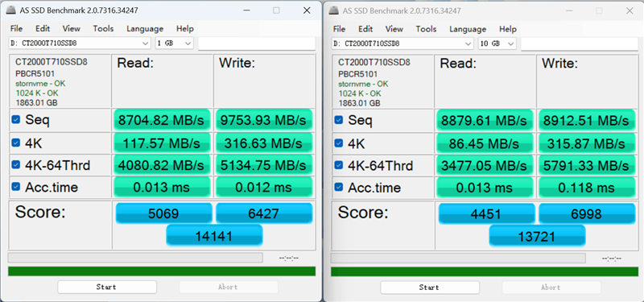Open Tools menu in left window
The width and height of the screenshot is (644, 302).
pos(103,29)
